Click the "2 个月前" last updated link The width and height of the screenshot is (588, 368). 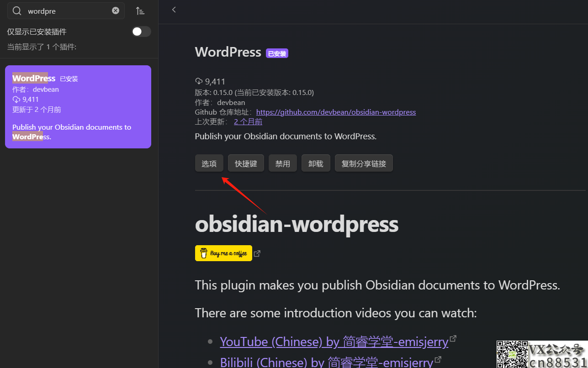[x=248, y=121]
